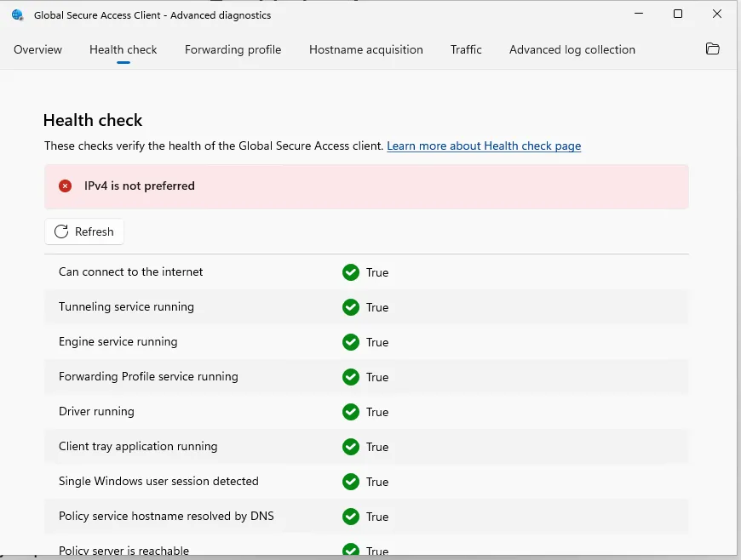Click the Health check page heading
Screen dimensions: 741x560
tap(93, 120)
